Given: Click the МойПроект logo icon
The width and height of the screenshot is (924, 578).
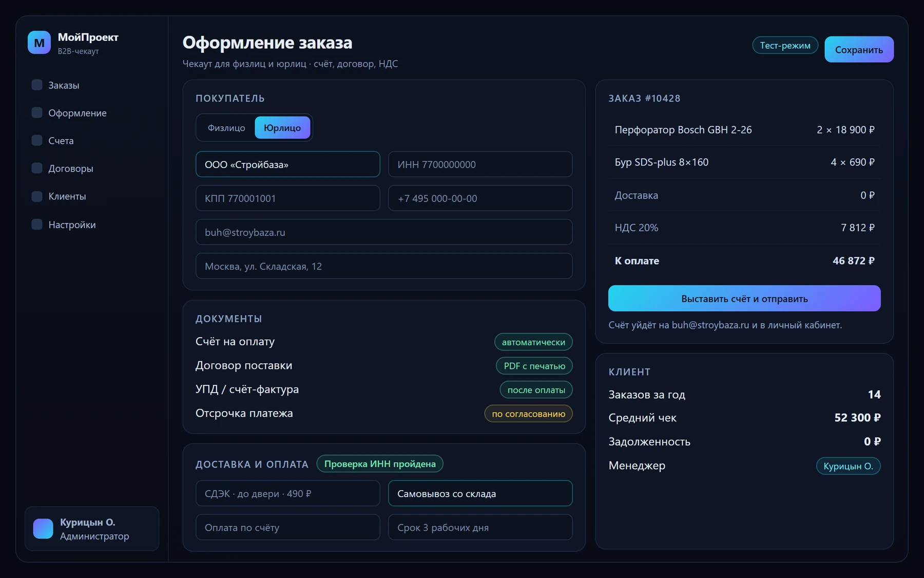Looking at the screenshot, I should click(x=39, y=43).
